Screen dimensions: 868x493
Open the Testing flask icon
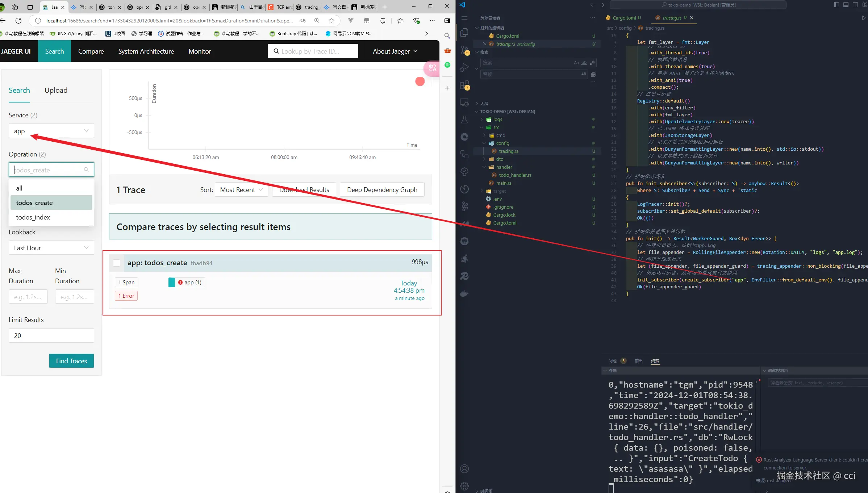click(464, 120)
